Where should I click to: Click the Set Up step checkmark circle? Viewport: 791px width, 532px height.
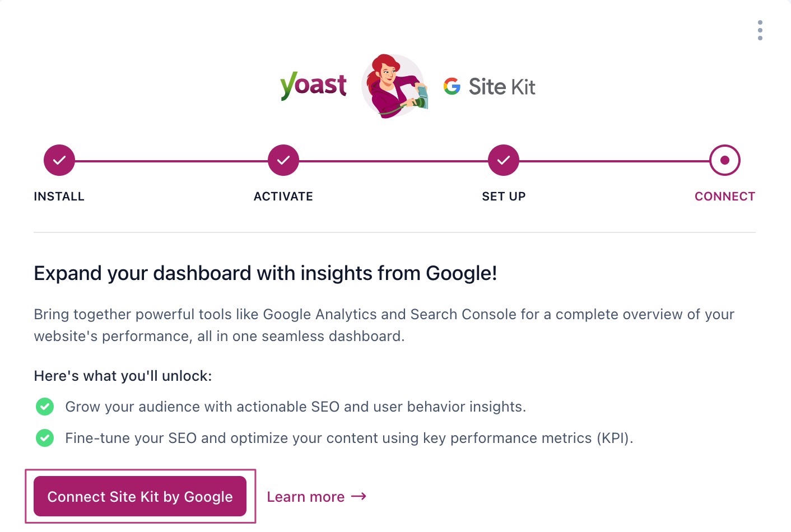[504, 160]
